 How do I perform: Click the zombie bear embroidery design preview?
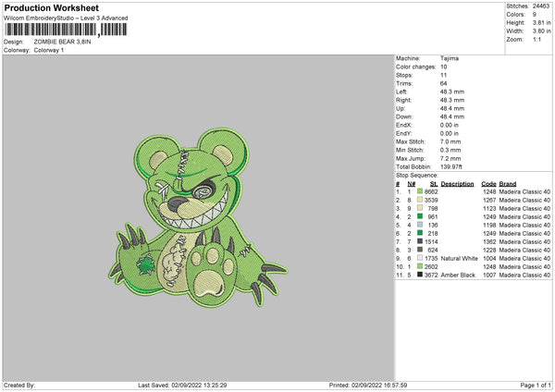[x=198, y=217]
